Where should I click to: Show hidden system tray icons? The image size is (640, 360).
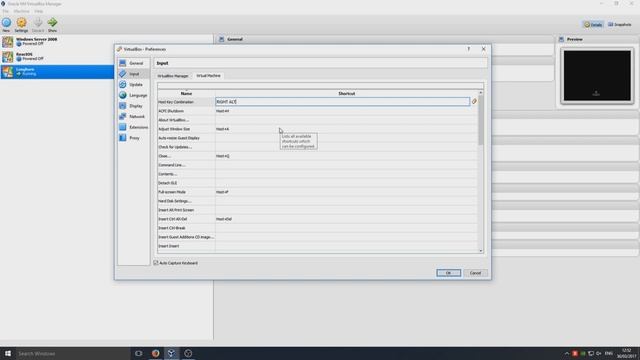click(567, 353)
